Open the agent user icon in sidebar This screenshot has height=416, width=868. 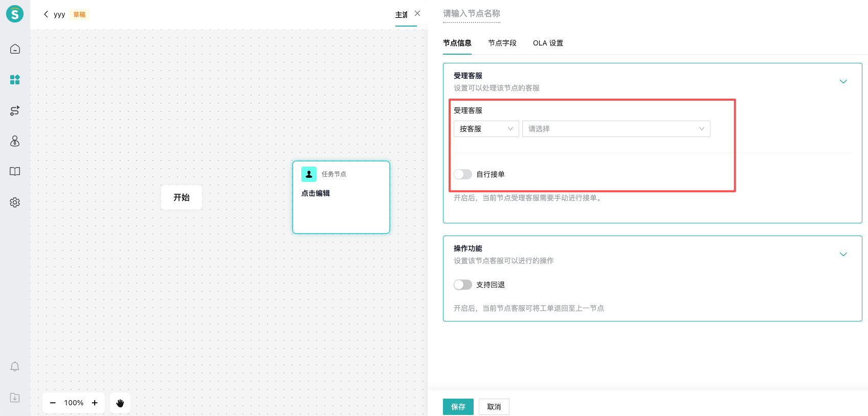15,141
